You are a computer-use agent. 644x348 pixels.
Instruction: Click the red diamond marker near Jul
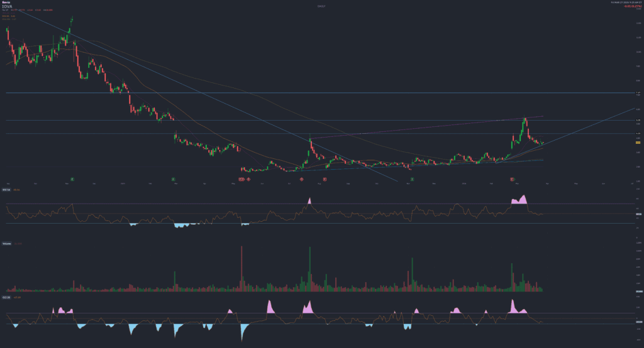click(302, 179)
